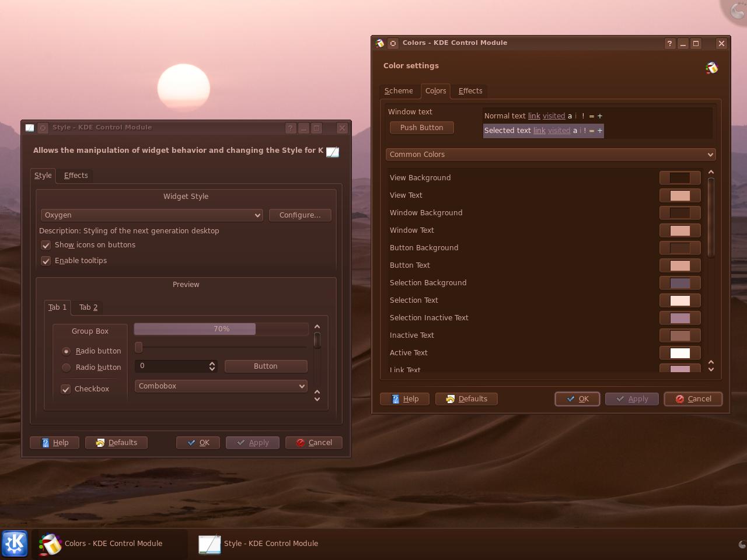Click the Push Button preview
747x560 pixels.
pos(421,128)
